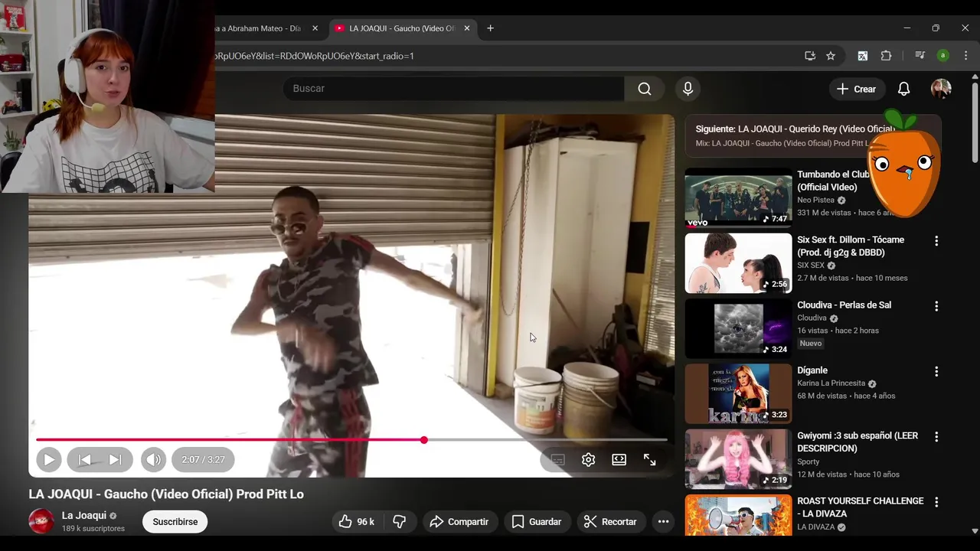Open Cloudiva Perlas de Sal thumbnail
The width and height of the screenshot is (980, 551).
point(738,328)
